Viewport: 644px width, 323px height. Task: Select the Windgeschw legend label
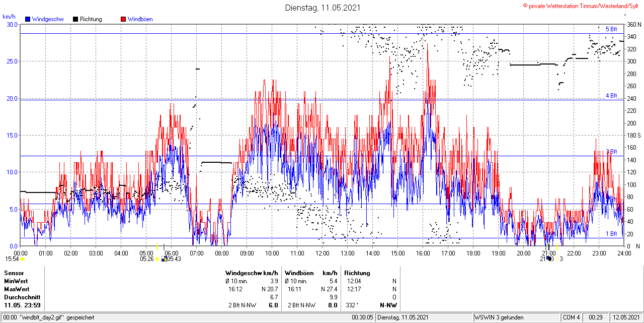(48, 19)
